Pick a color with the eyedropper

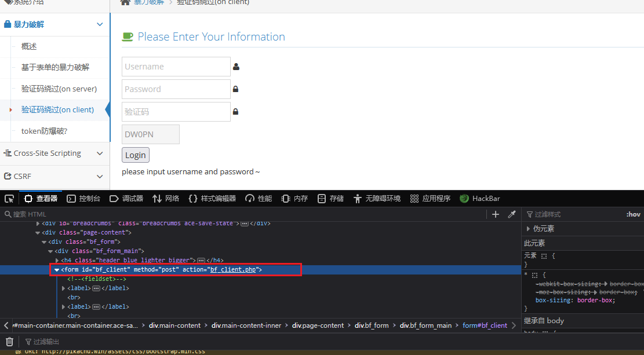(512, 214)
